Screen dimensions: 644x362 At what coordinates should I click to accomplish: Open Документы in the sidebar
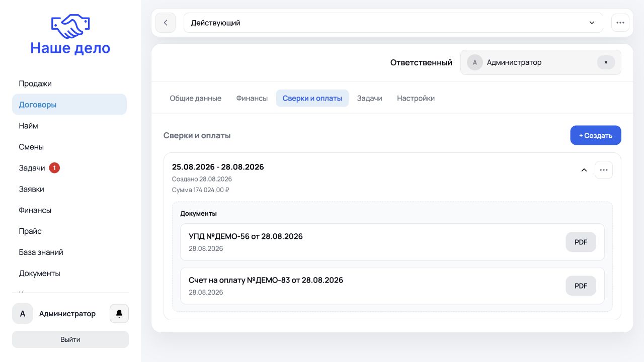click(69, 274)
